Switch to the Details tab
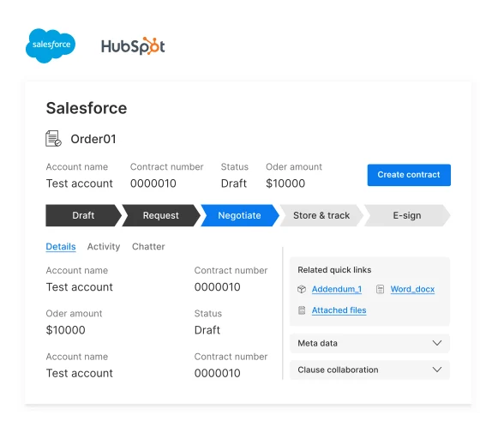Viewport: 504px width, 433px height. pos(61,247)
